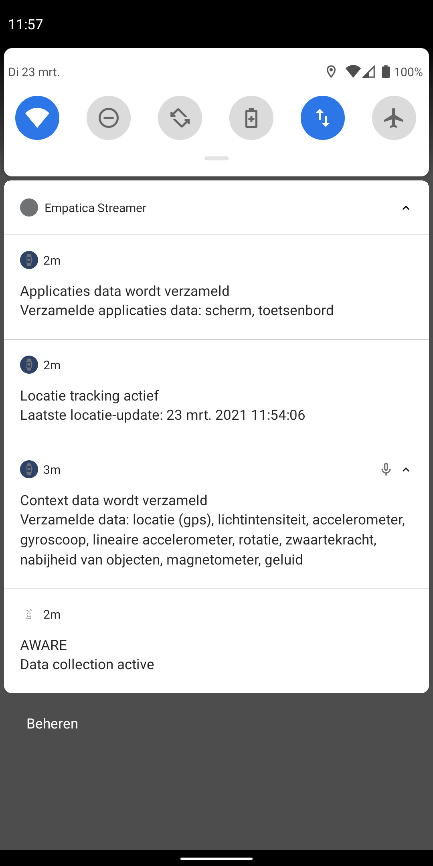Tap the AWARE notification small icon

[x=29, y=614]
